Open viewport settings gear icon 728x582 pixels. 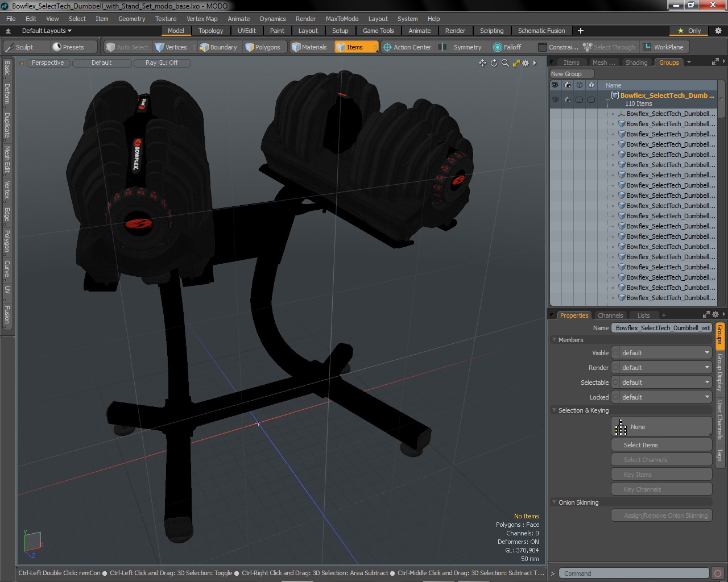click(x=526, y=63)
